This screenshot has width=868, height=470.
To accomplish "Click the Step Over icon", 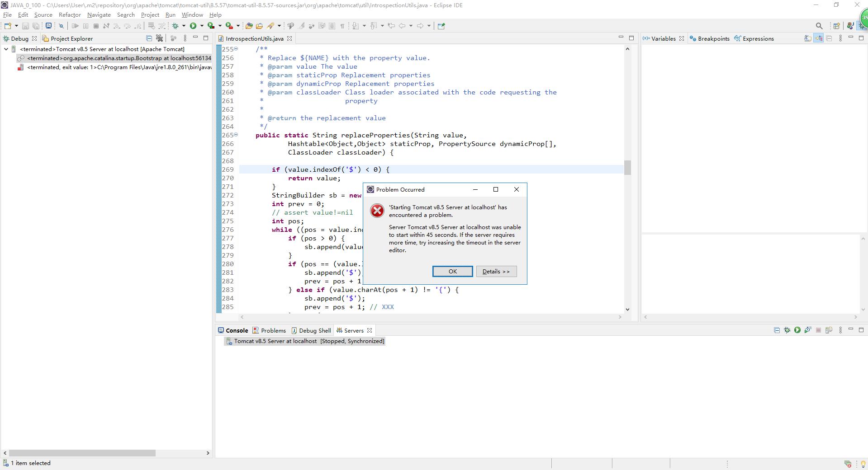I will click(127, 26).
